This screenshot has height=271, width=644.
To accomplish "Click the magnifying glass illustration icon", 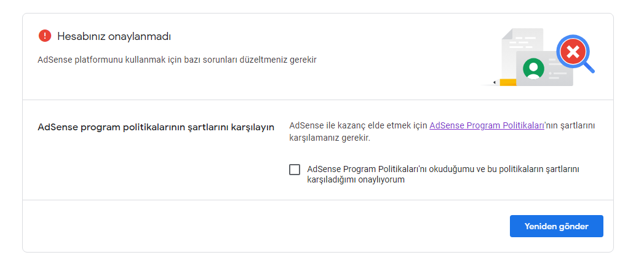I will pos(575,54).
